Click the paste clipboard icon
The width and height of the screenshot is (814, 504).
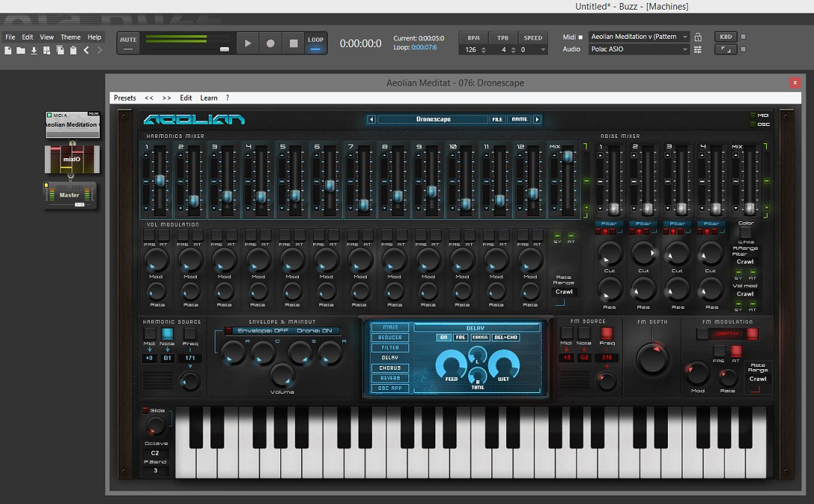[73, 51]
